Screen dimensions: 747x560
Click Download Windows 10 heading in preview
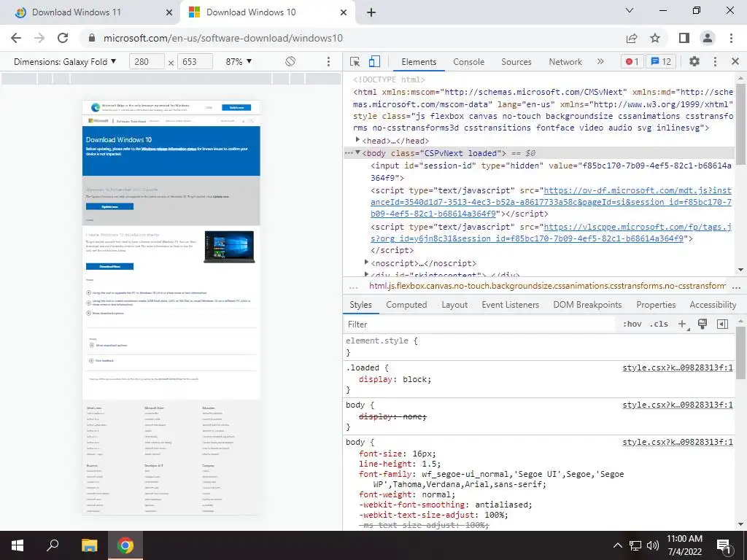[119, 139]
